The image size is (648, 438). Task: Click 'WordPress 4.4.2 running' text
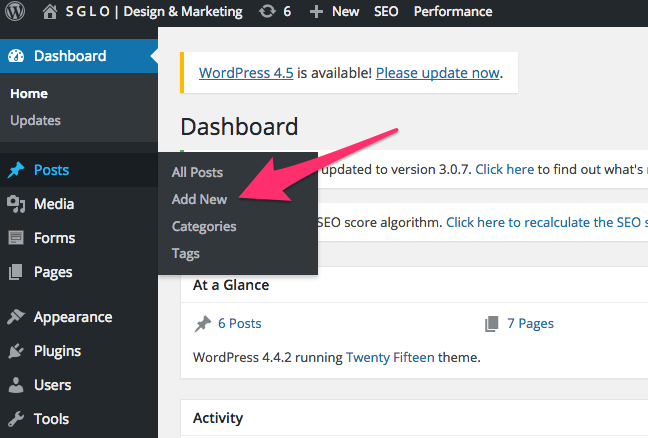click(x=268, y=357)
